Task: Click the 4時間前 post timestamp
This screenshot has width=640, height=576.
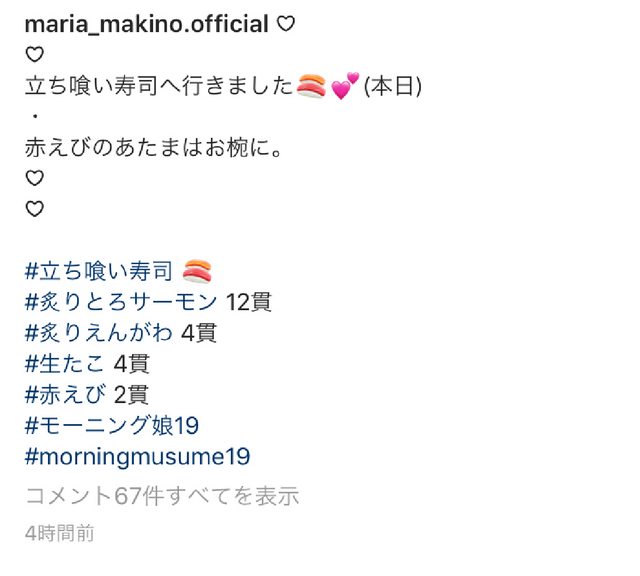Action: 60,533
